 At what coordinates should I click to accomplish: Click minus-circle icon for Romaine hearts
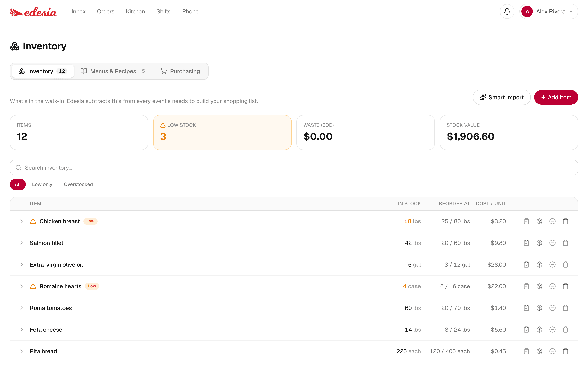click(552, 286)
